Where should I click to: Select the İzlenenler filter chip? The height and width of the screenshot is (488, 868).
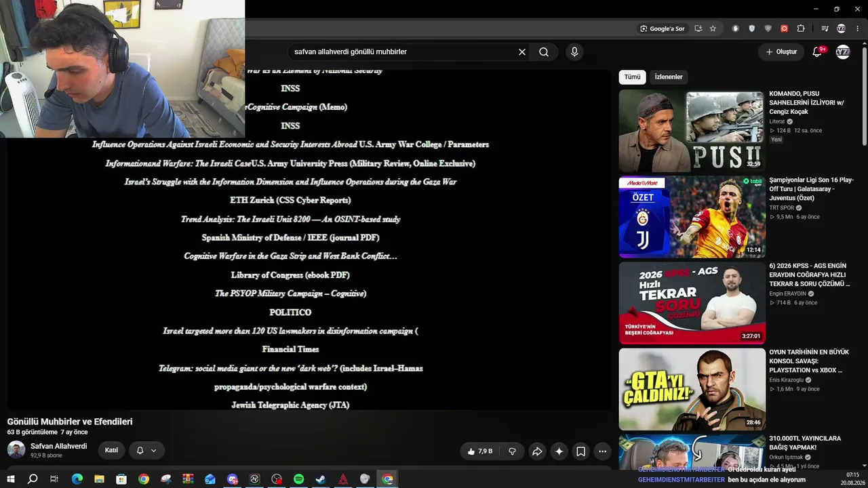tap(669, 77)
